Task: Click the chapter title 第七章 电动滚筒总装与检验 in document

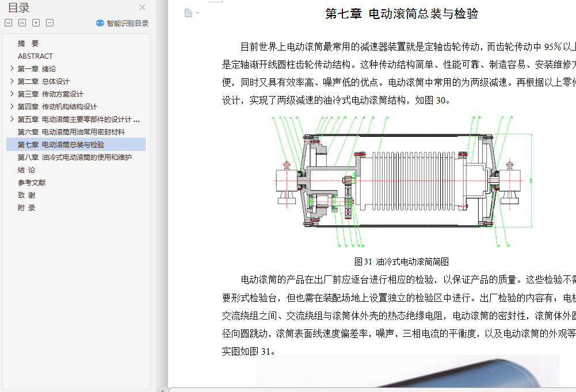Action: coord(402,14)
